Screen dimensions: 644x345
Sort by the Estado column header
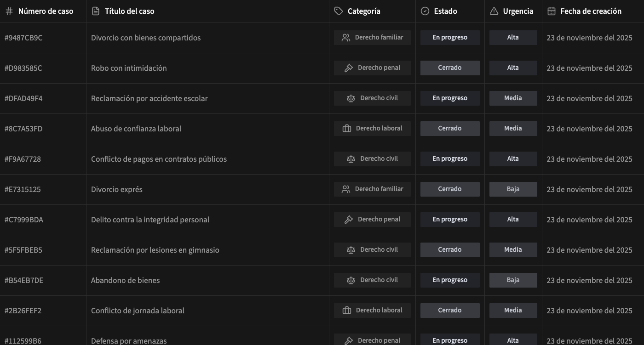point(445,11)
